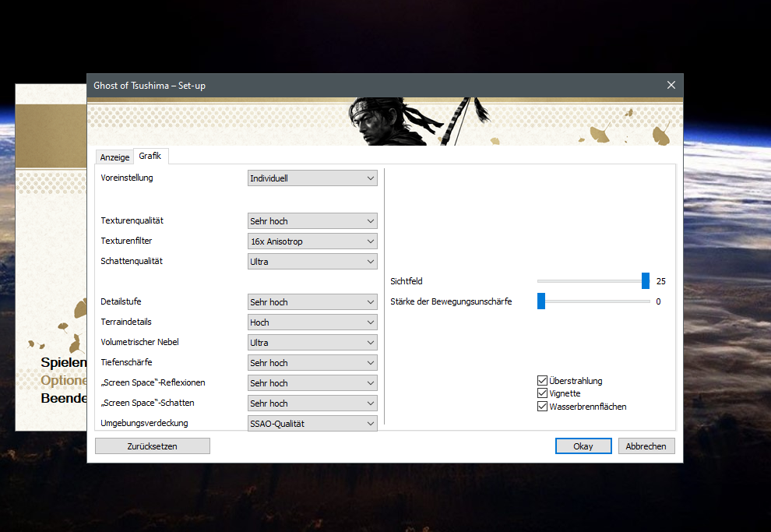The image size is (771, 532).
Task: Click Optionen in the launcher window
Action: click(x=64, y=380)
